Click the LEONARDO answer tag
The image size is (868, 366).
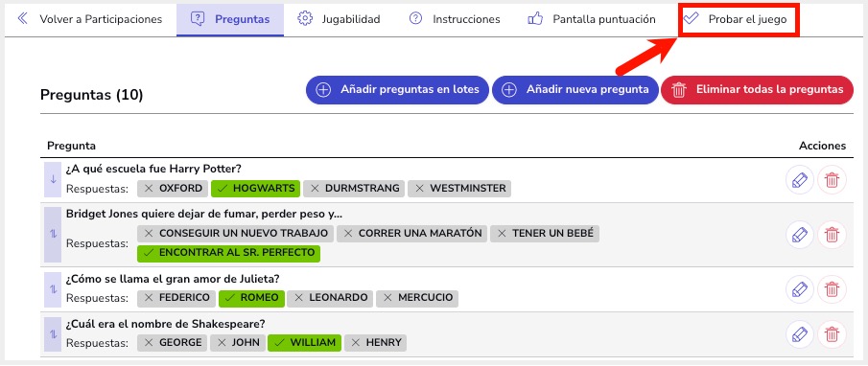[330, 299]
